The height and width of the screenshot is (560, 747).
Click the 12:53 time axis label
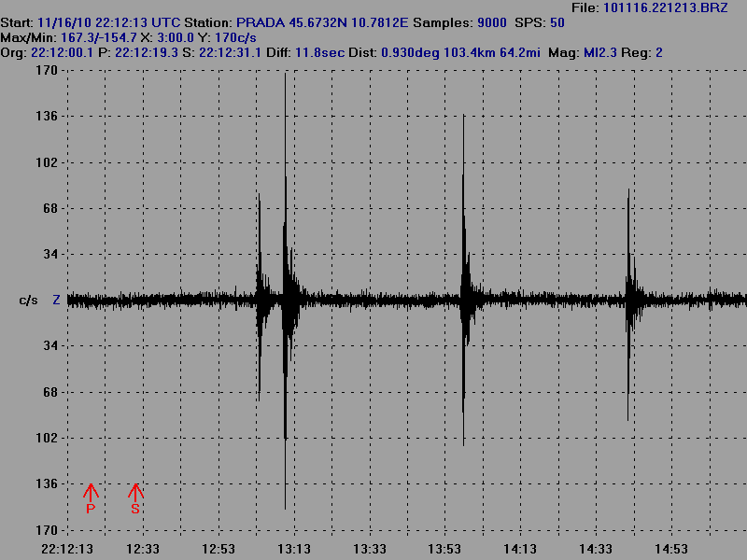(x=218, y=549)
